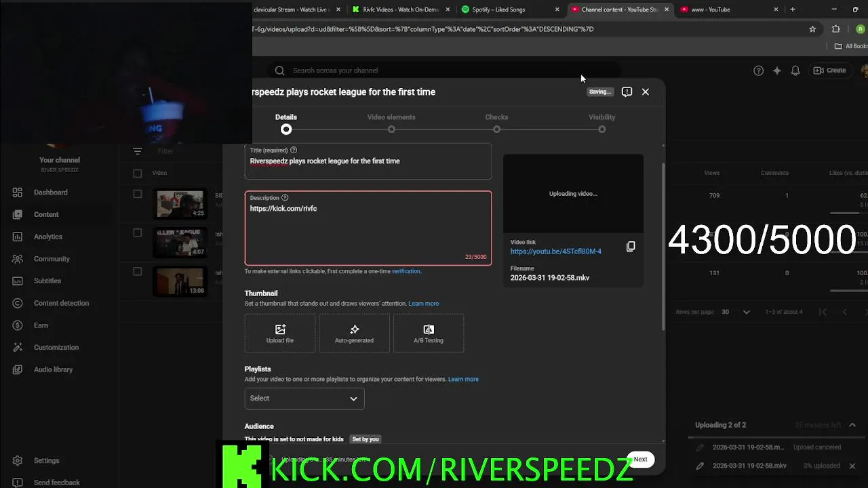Select the checkbox for the 4:25 video
Image resolution: width=868 pixels, height=488 pixels.
coord(138,194)
